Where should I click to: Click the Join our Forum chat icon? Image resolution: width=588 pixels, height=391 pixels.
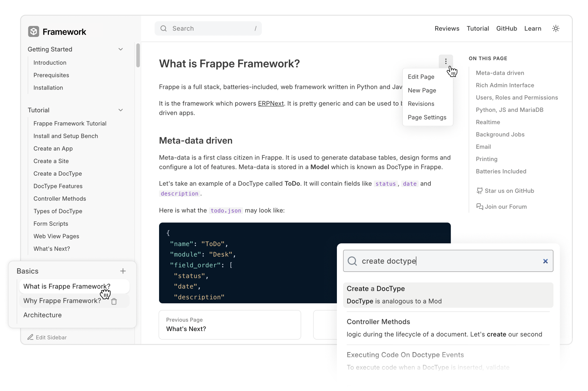[x=479, y=207]
